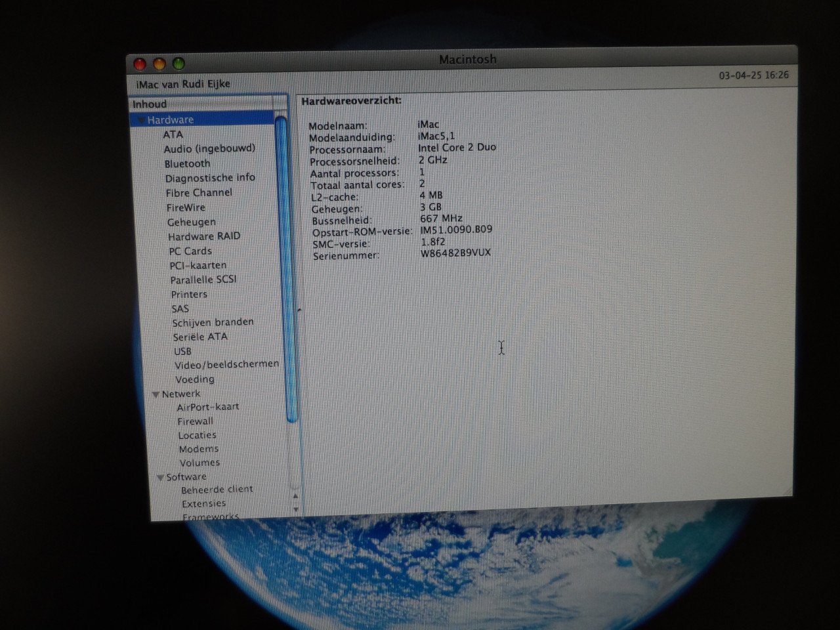This screenshot has width=840, height=630.
Task: Click the L2-cache value 4 MB
Action: click(x=430, y=195)
